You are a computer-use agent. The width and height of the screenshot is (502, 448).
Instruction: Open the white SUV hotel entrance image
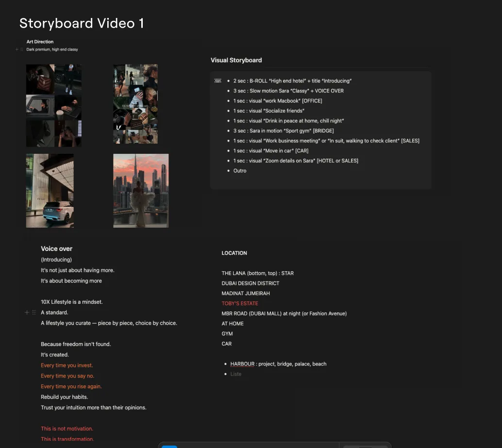(x=50, y=191)
